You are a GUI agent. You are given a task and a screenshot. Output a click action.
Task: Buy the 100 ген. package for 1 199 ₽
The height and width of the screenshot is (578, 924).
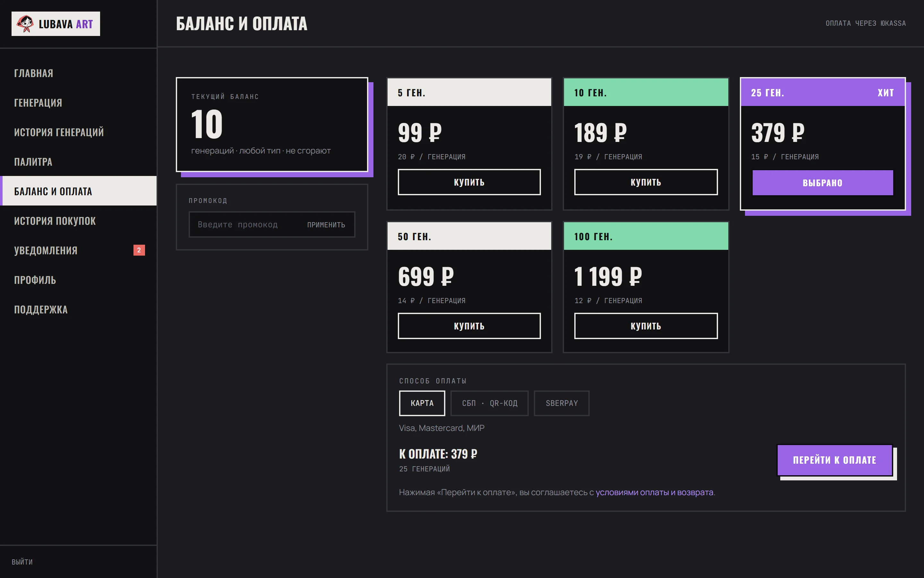(x=646, y=326)
